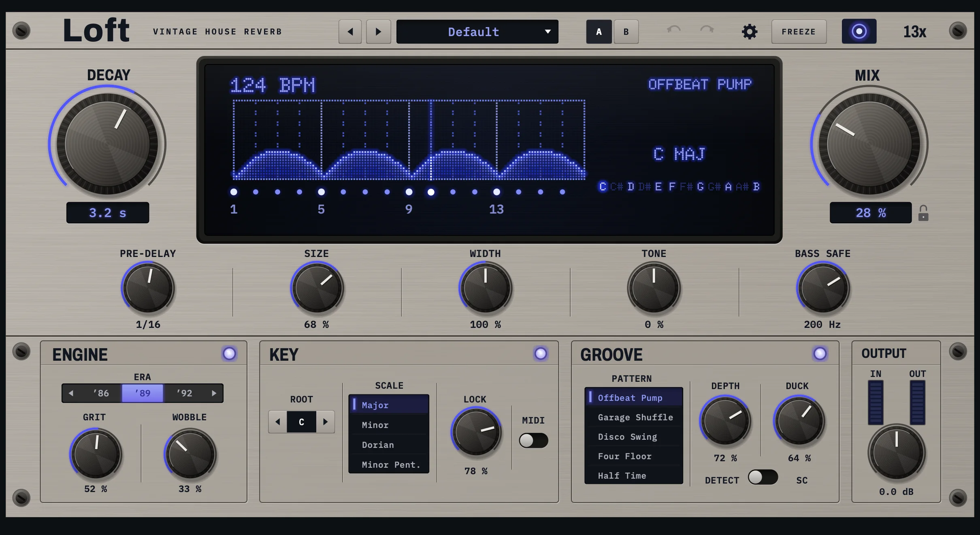This screenshot has width=980, height=535.
Task: Pick Four Floor pattern
Action: point(634,456)
